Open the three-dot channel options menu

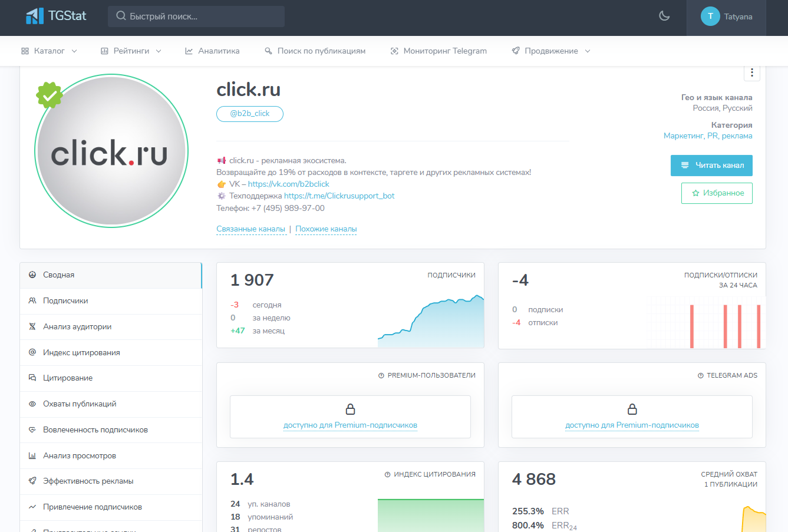(x=751, y=72)
